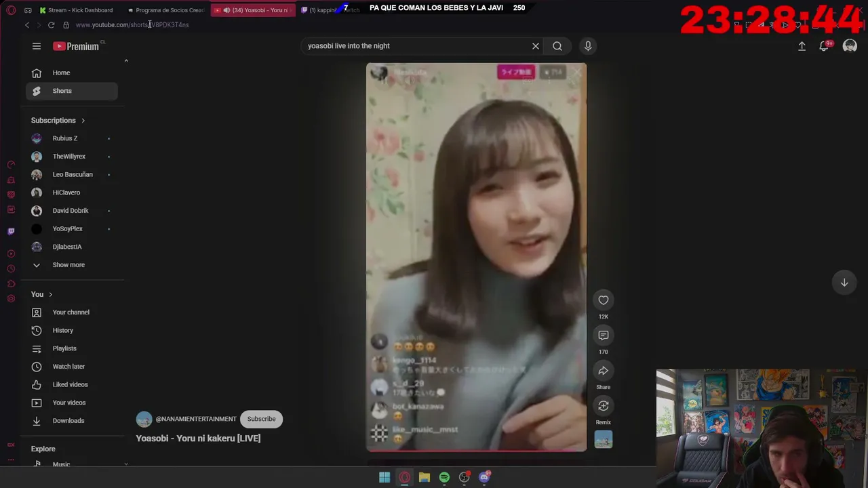
Task: Focus the YouTube search input field
Action: coord(416,46)
